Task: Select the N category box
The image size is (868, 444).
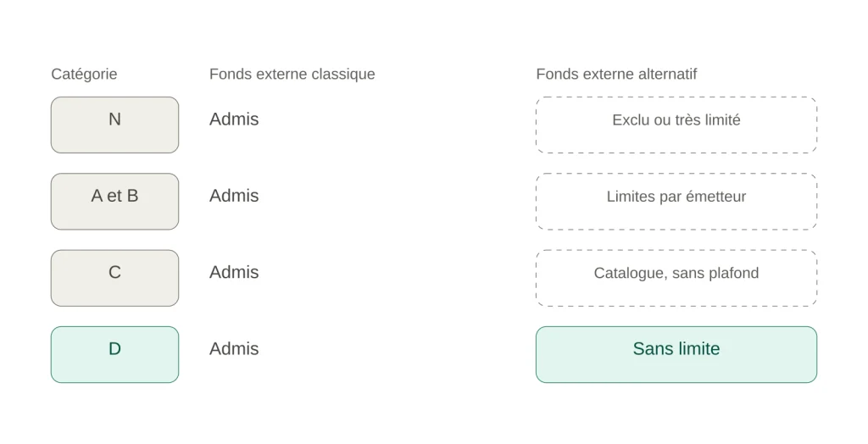Action: click(114, 125)
